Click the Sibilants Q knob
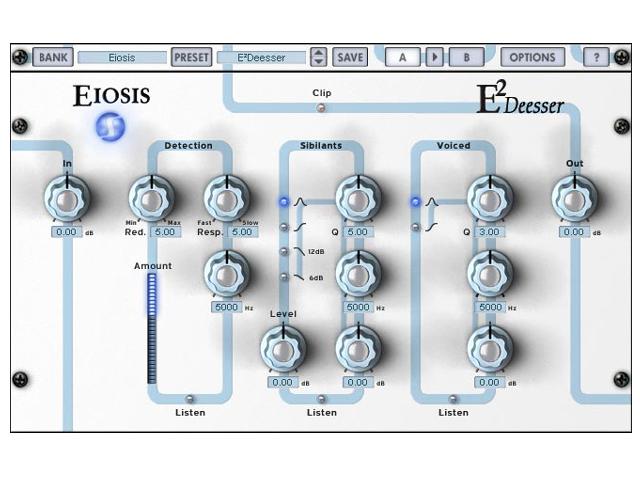The width and height of the screenshot is (640, 480). [x=358, y=199]
